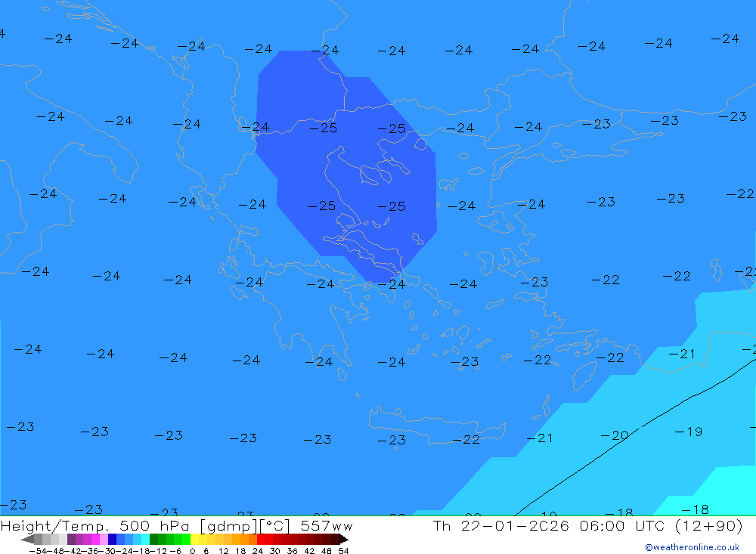Click the -54 legend scale label
The image size is (756, 554).
(x=38, y=551)
